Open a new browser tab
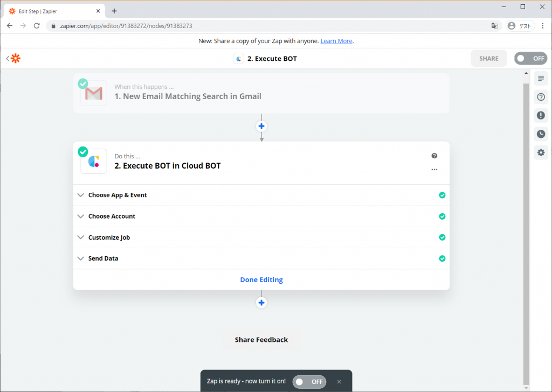 pyautogui.click(x=114, y=11)
